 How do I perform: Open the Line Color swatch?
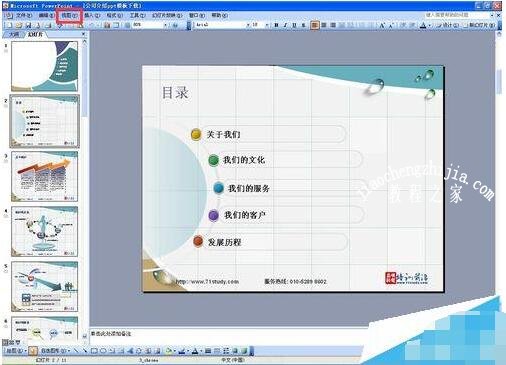(182, 351)
